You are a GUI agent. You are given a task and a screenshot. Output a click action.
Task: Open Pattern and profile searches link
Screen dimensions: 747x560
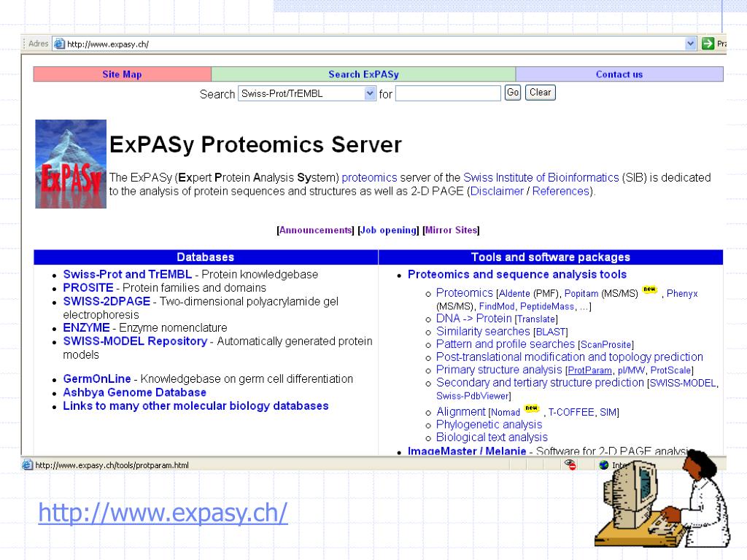click(x=506, y=344)
